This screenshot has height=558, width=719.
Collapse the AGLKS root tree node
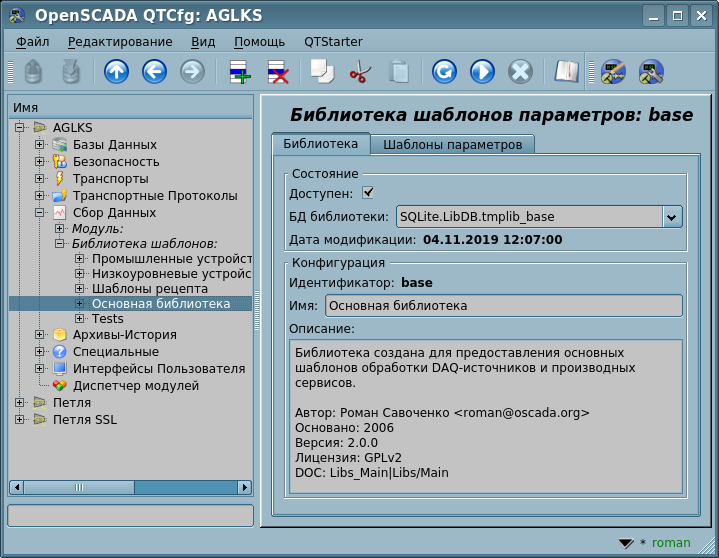[19, 127]
